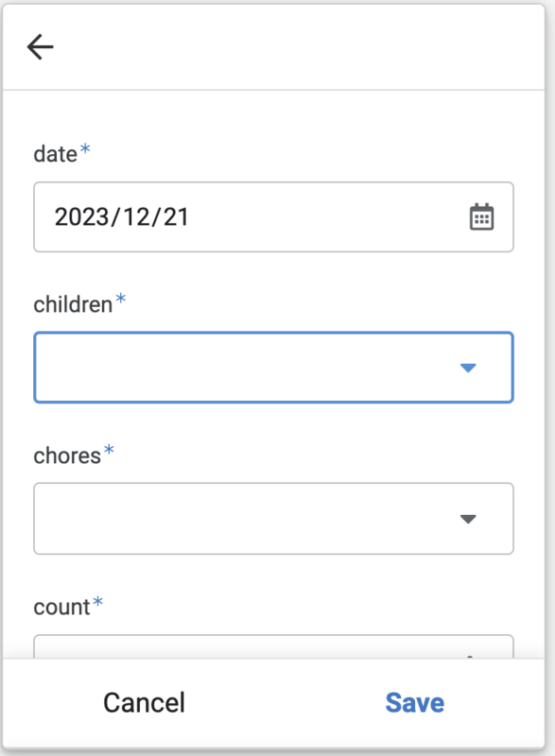Click the blue children dropdown triangle

[x=468, y=368]
